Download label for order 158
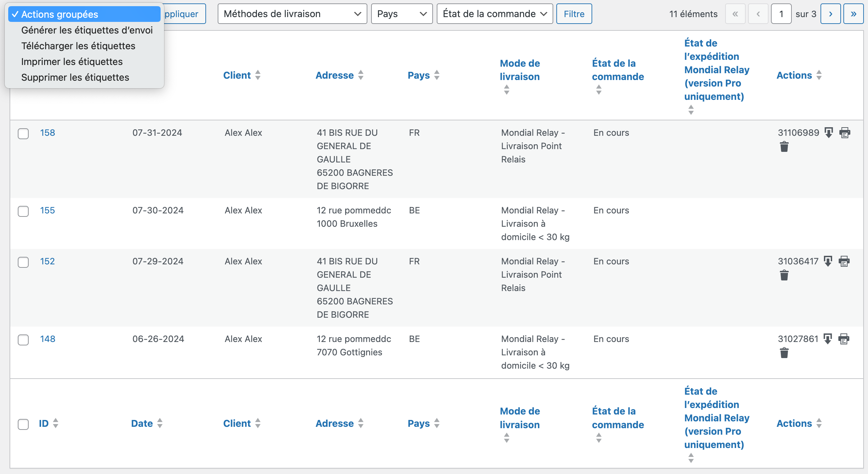The height and width of the screenshot is (474, 868). click(829, 132)
